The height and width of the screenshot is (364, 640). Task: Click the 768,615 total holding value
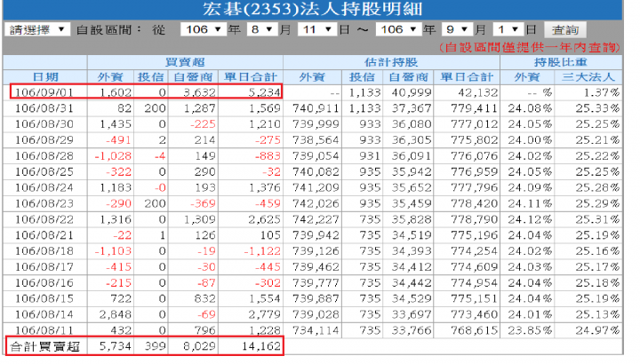tap(475, 330)
